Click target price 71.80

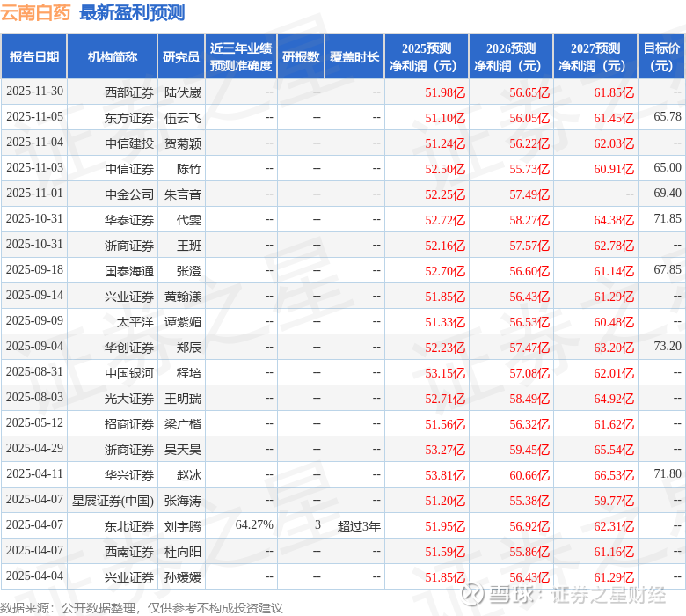point(668,474)
